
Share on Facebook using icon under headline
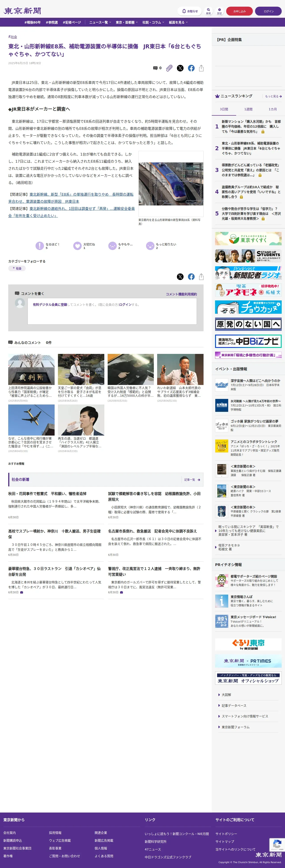(191, 68)
